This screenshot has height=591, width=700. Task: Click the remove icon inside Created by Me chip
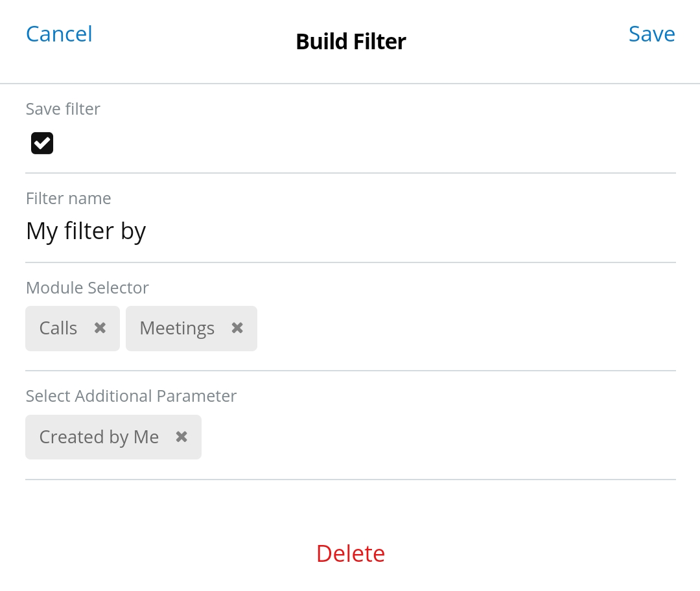click(181, 437)
